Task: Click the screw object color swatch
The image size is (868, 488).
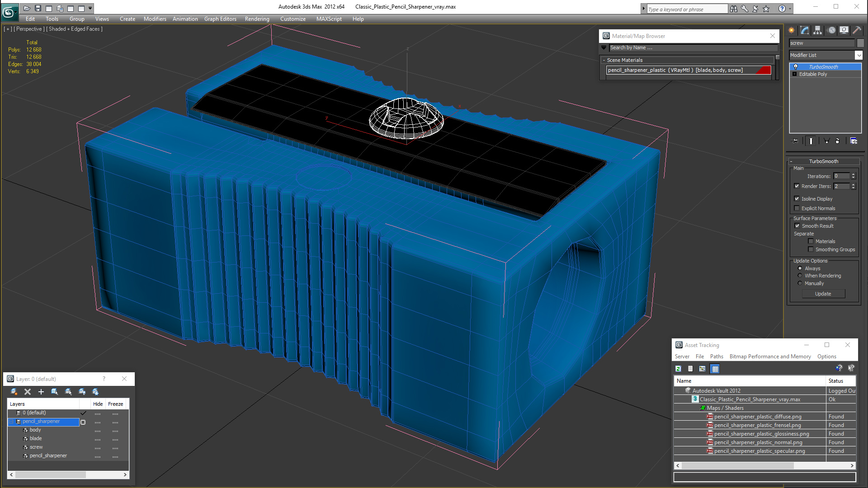Action: 860,43
